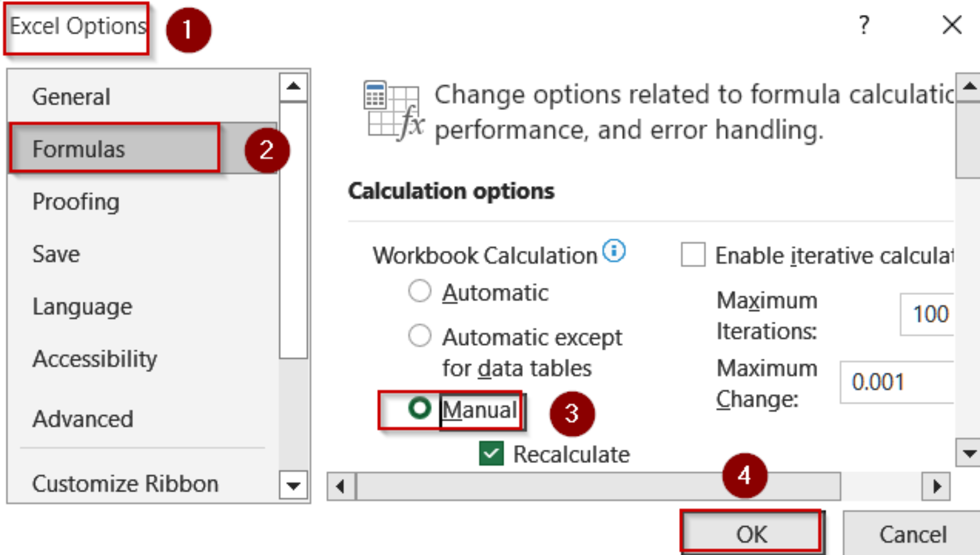Select the Advanced category

point(83,419)
